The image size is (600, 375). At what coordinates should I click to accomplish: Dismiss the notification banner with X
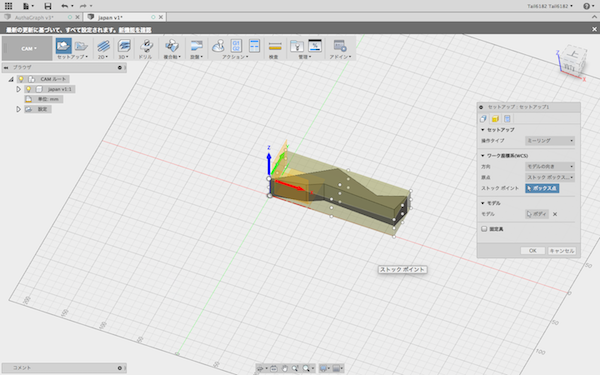(x=594, y=29)
